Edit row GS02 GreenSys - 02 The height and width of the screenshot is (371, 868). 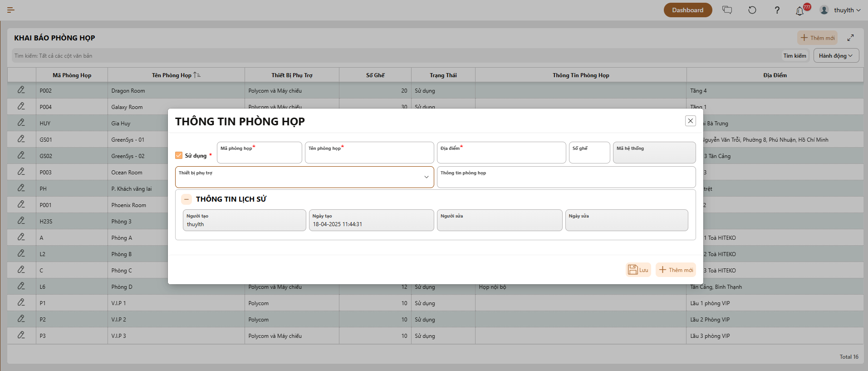(21, 155)
